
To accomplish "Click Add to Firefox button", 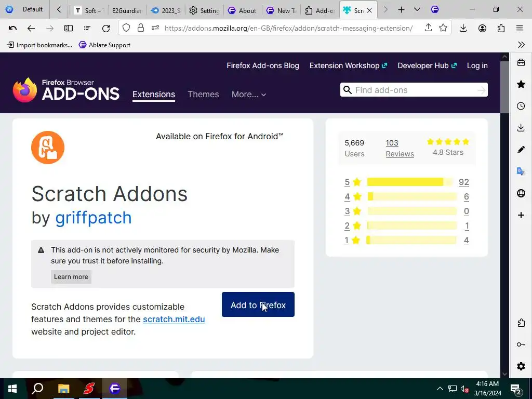I will tap(258, 304).
